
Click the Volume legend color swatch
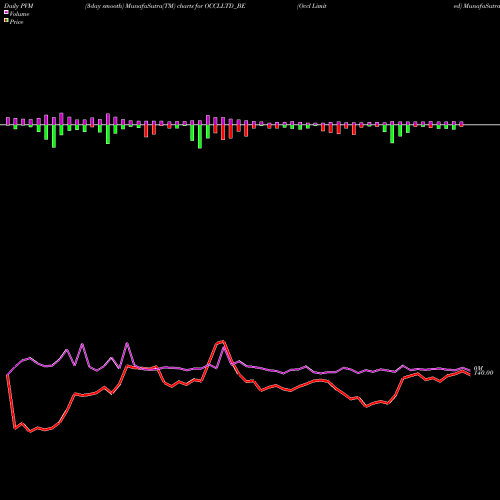[x=6, y=13]
